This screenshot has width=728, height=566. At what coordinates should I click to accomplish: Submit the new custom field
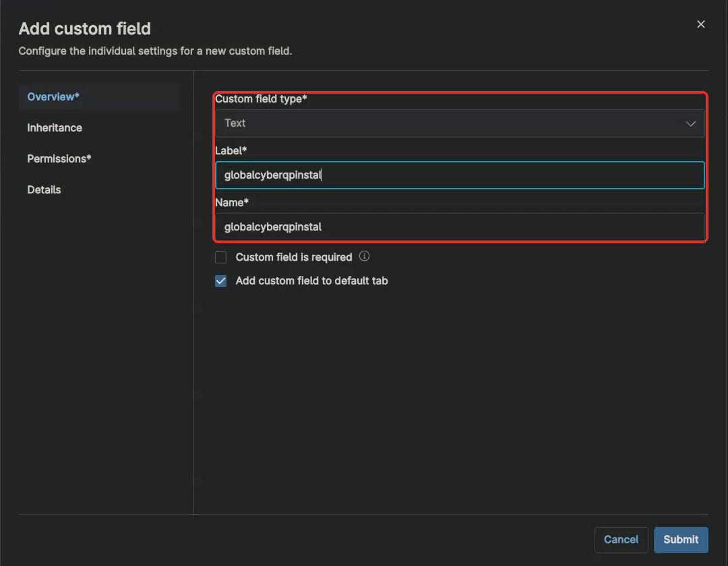681,540
